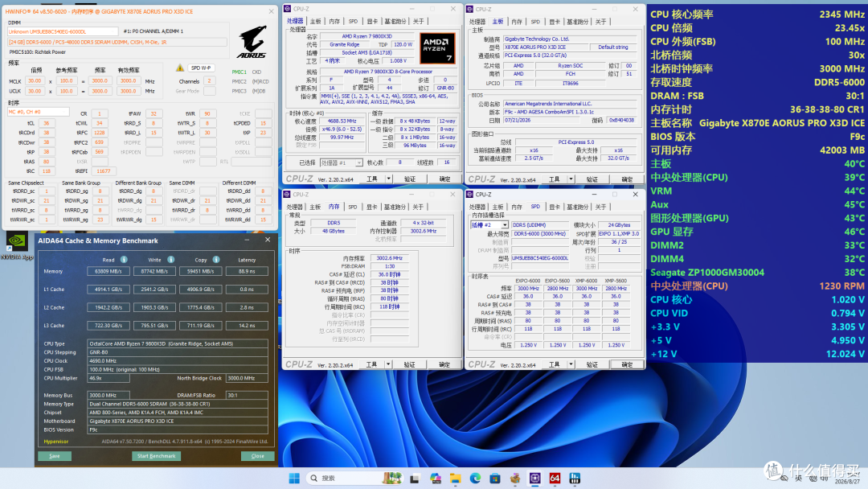Expand 工具 arrow in CPU-Z processor window
This screenshot has height=489, width=868.
pyautogui.click(x=389, y=179)
